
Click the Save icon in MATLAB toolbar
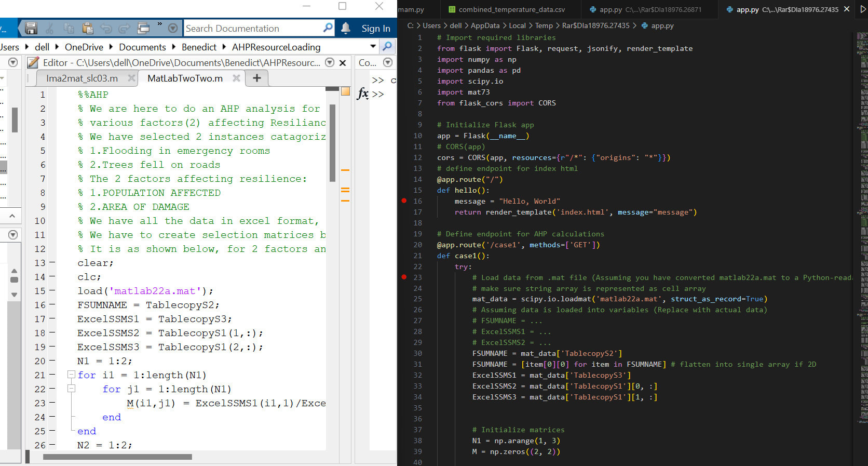coord(31,28)
